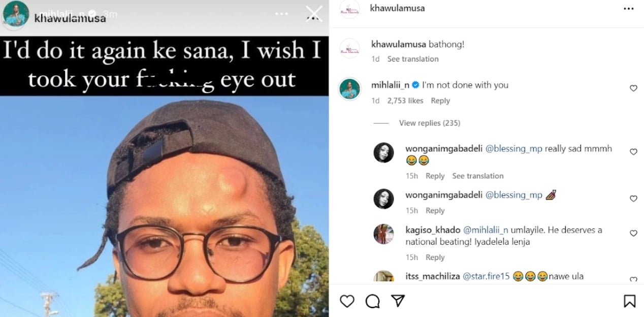Expand View replies (235)
Screen dimensions: 644x317
tap(429, 123)
